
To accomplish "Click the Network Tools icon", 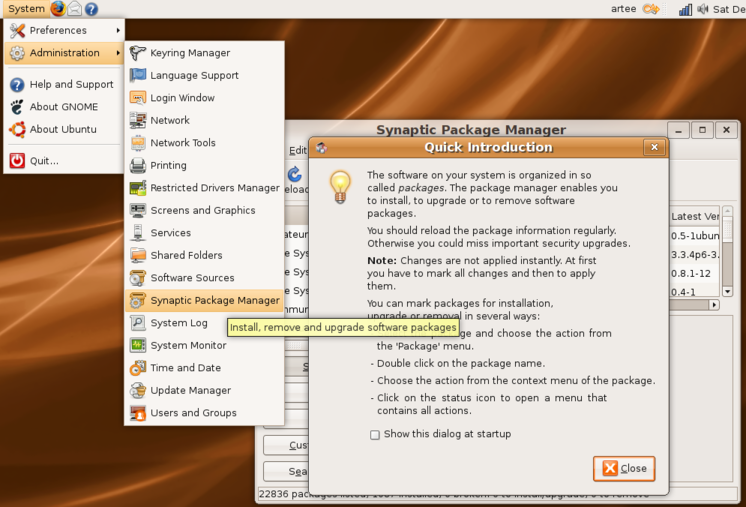I will (137, 143).
